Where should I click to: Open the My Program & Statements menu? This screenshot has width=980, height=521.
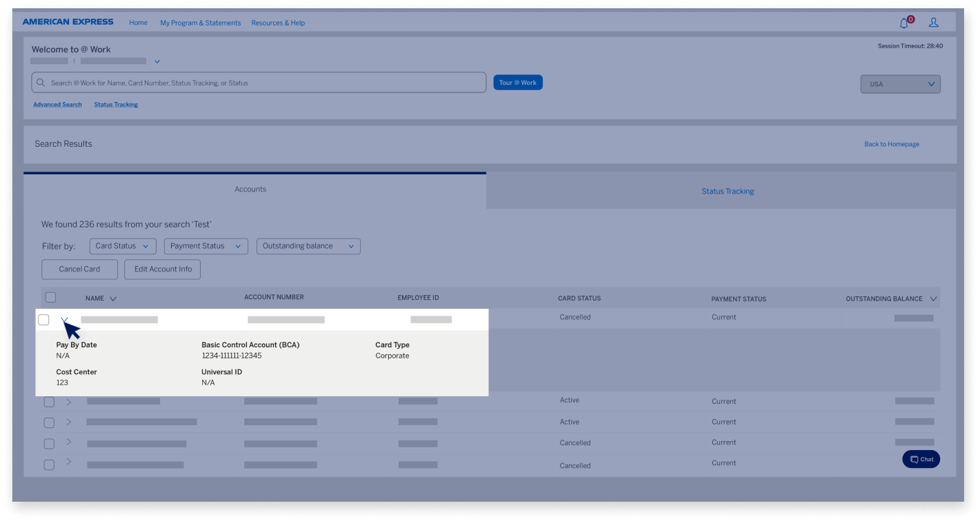[200, 23]
